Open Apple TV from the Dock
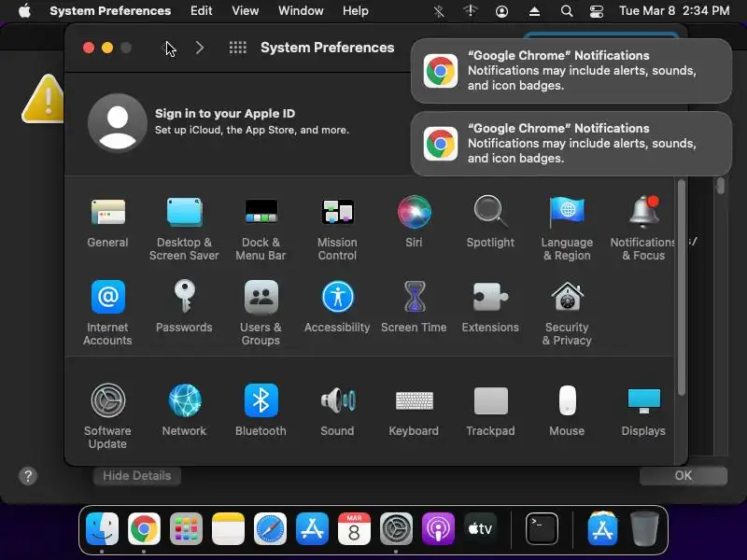Screen dimensions: 747x560 coord(480,528)
